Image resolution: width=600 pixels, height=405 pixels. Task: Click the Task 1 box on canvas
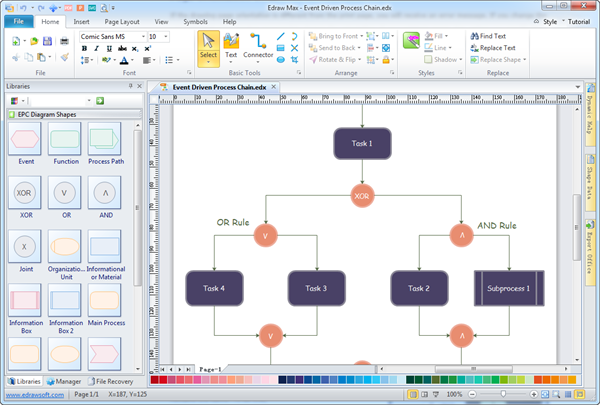tap(362, 143)
